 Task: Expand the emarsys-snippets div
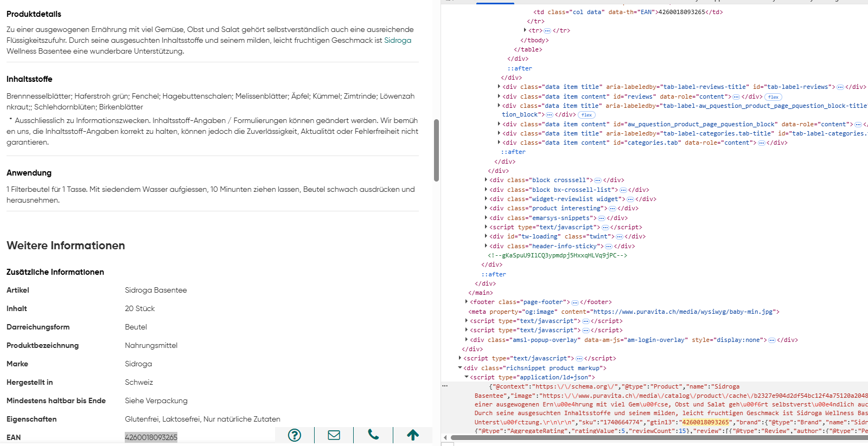tap(486, 218)
